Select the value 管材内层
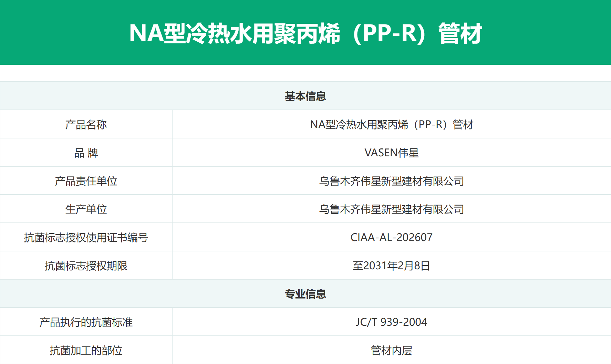 coord(392,350)
